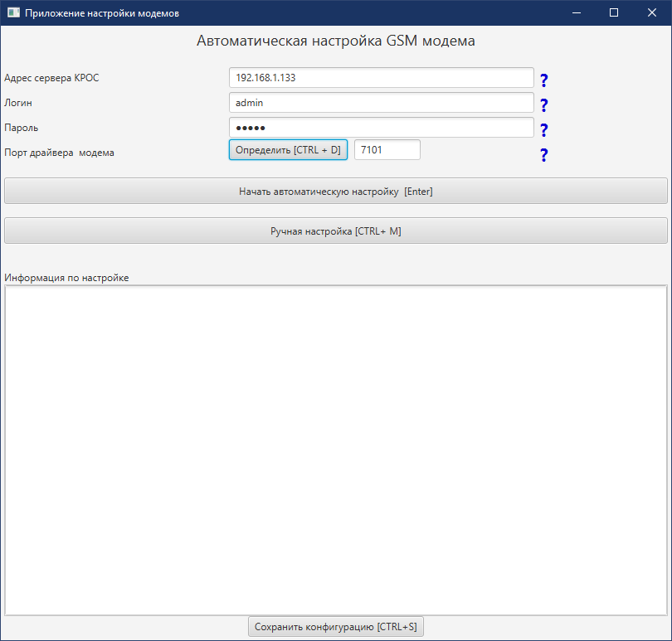Open Ручная настройка [CTRL+ M]
This screenshot has height=641, width=672.
coord(336,231)
